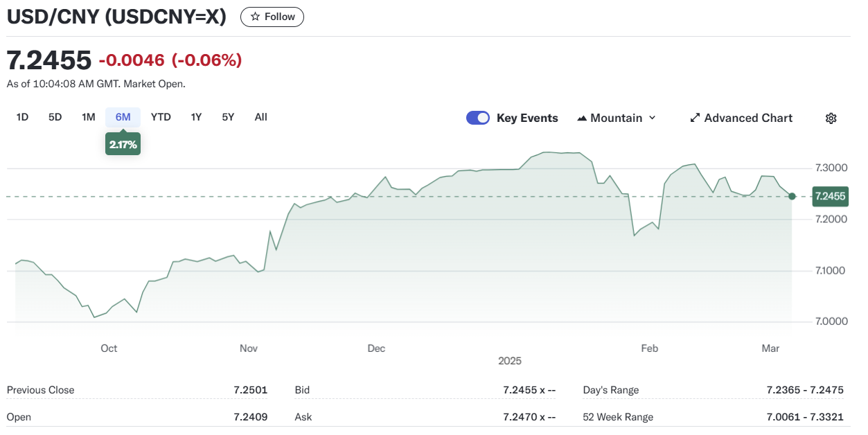Open chart settings gear icon
Image resolution: width=868 pixels, height=435 pixels.
[831, 118]
